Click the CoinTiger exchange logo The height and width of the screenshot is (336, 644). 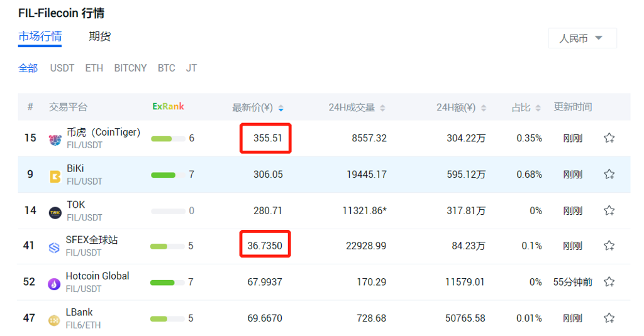point(55,140)
